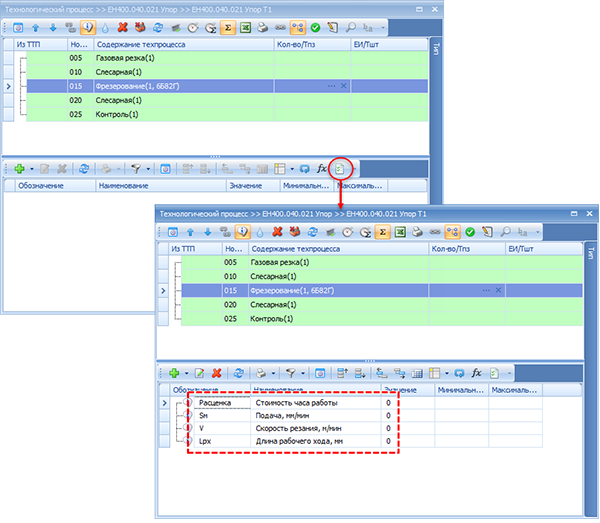Select row 020 Слесарная in the front window
600x523 pixels.
coord(382,305)
